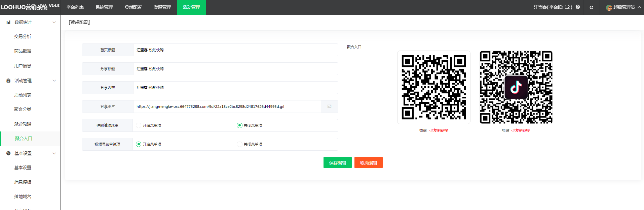Click the 超级管理员 avatar icon
This screenshot has height=210, width=644.
coord(609,7)
